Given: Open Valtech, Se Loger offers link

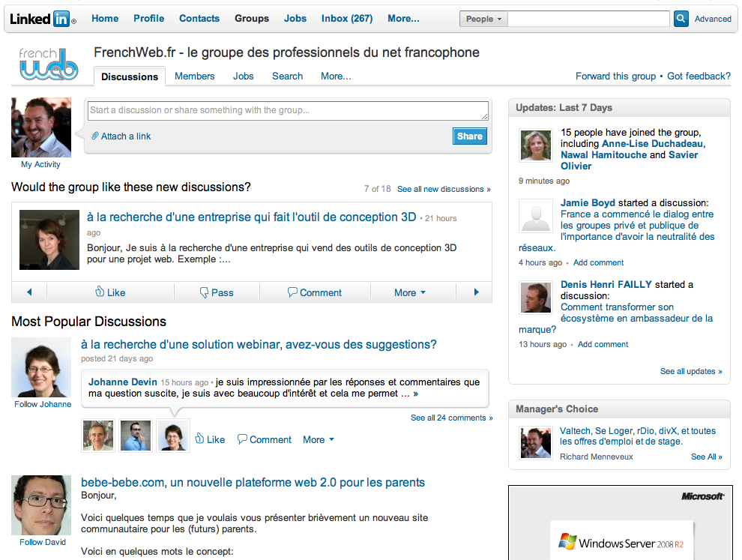Looking at the screenshot, I should point(637,436).
